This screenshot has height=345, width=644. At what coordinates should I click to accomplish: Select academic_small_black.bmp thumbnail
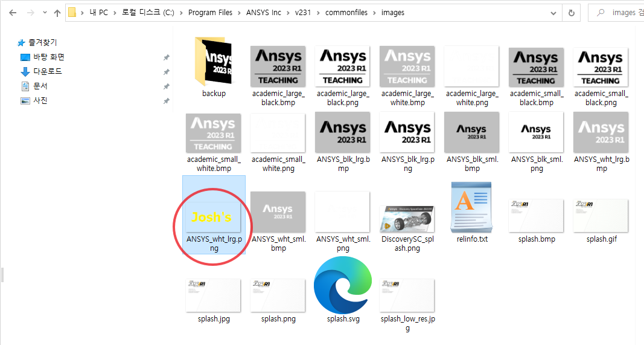pos(537,67)
